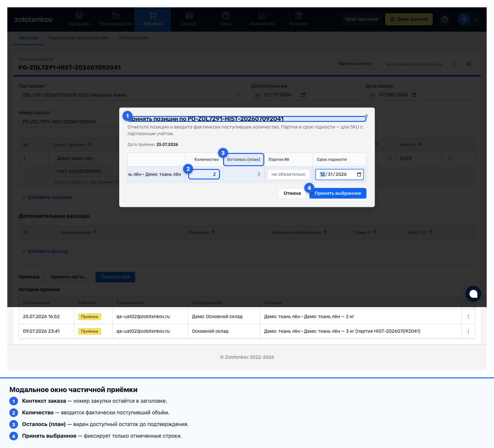494x448 pixels.
Task: Click the info icon next to Сумма, ₽
Action: [x=375, y=232]
